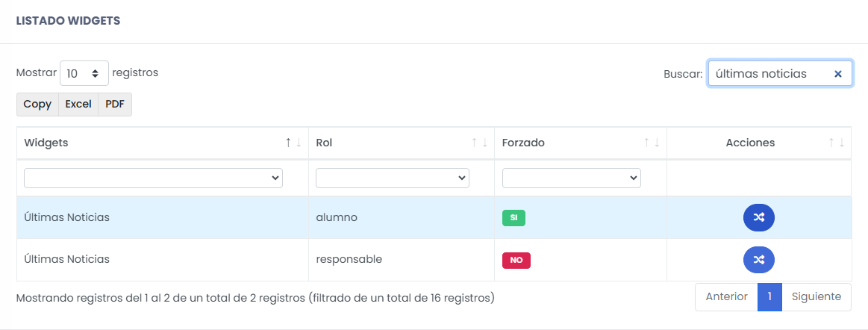Export the table with the Copy button
The width and height of the screenshot is (868, 330).
[x=37, y=104]
